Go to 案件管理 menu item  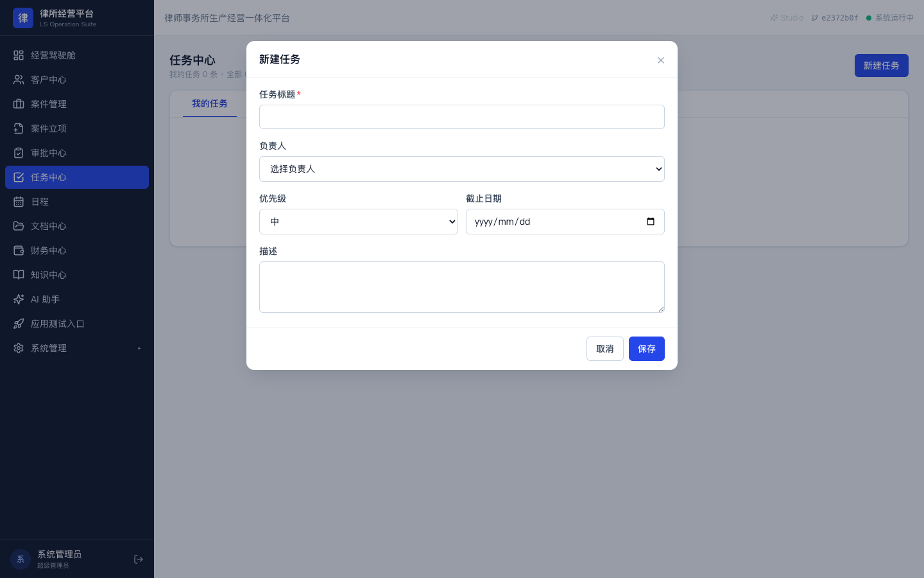coord(77,104)
